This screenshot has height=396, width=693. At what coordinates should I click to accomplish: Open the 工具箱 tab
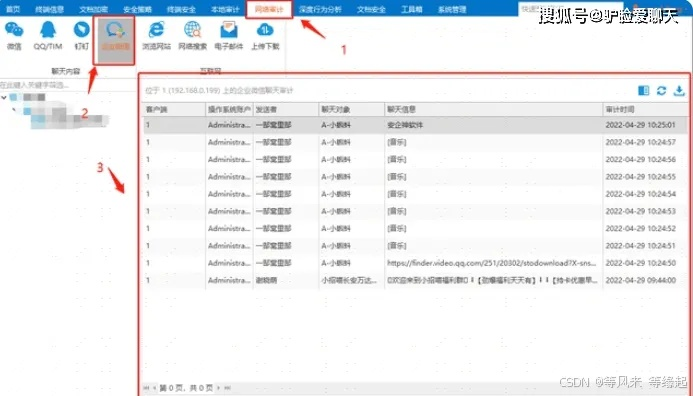click(x=411, y=9)
